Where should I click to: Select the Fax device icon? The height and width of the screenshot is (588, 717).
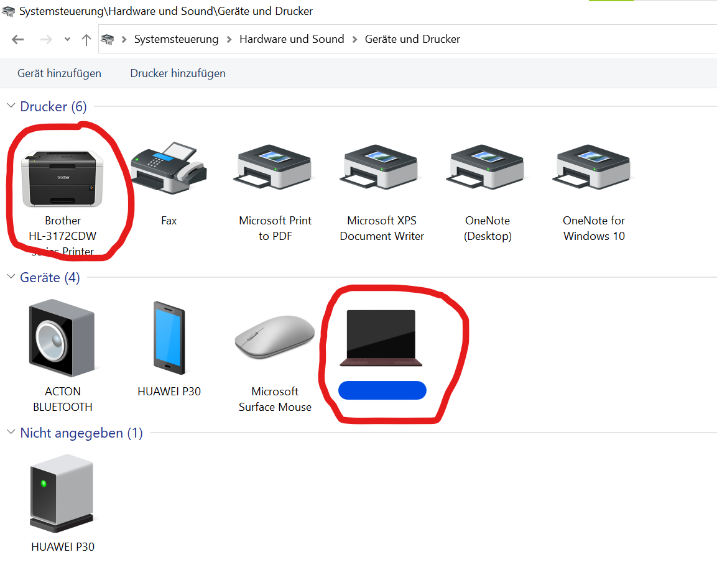pyautogui.click(x=169, y=168)
